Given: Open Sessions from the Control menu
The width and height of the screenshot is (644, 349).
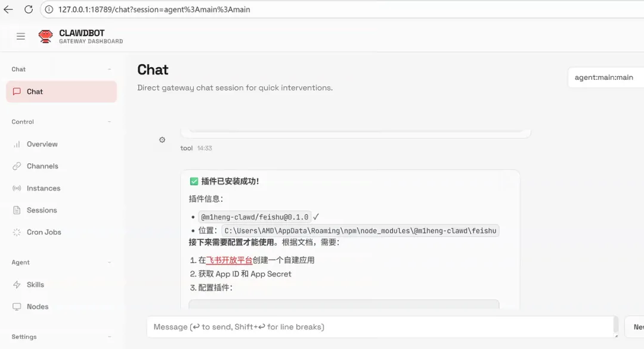Looking at the screenshot, I should pos(42,210).
